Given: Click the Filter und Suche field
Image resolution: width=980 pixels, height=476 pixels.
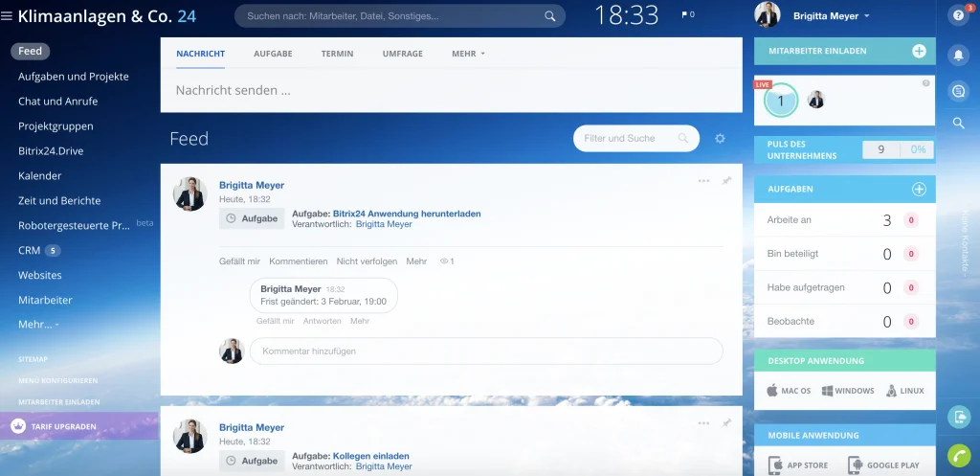Looking at the screenshot, I should click(x=636, y=138).
